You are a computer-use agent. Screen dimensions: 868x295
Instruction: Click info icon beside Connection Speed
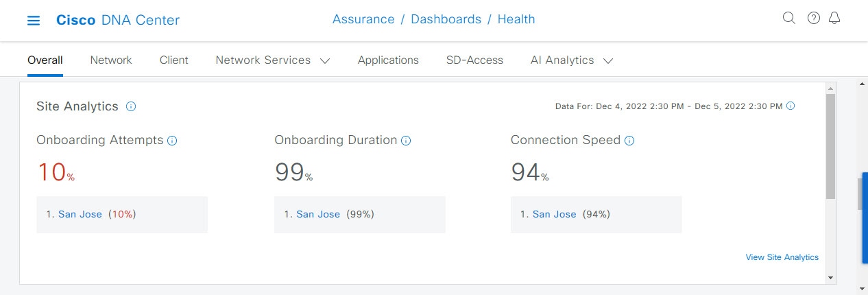[629, 141]
